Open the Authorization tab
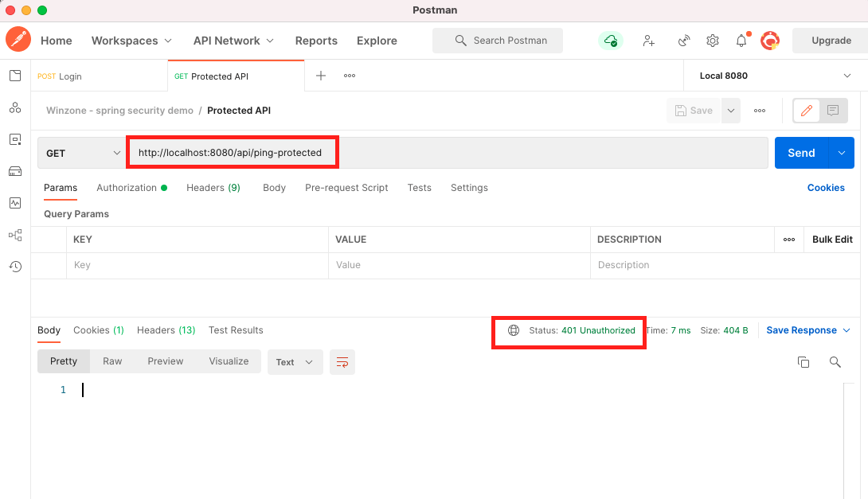This screenshot has width=868, height=499. click(131, 188)
